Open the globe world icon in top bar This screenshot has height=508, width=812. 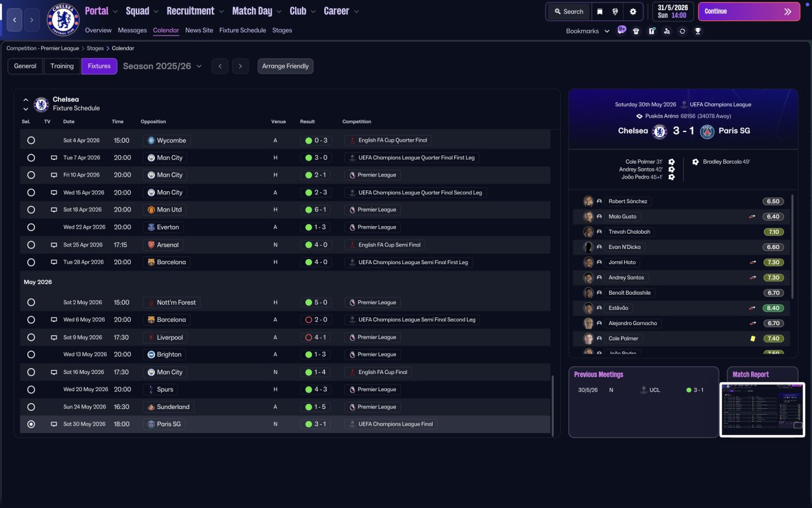615,11
